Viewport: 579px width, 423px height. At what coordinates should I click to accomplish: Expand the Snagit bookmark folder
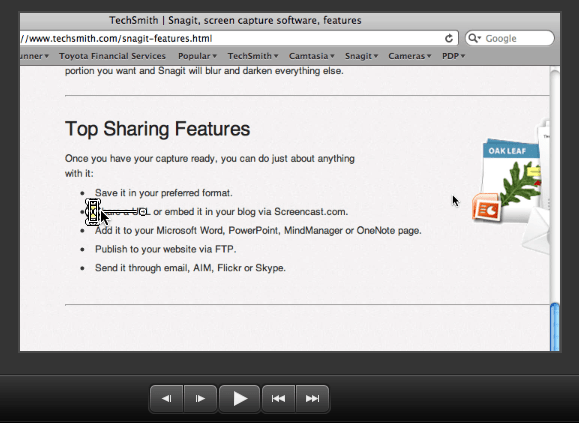(x=362, y=56)
